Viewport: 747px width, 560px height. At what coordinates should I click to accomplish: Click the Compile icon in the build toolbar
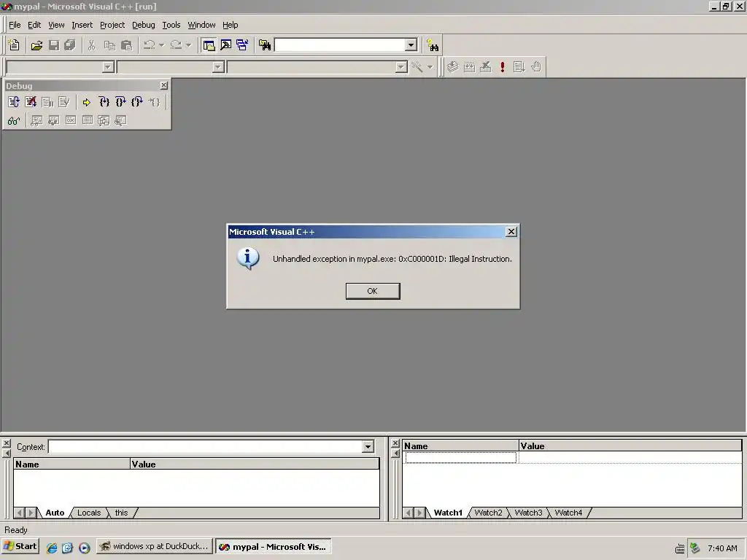pyautogui.click(x=452, y=67)
